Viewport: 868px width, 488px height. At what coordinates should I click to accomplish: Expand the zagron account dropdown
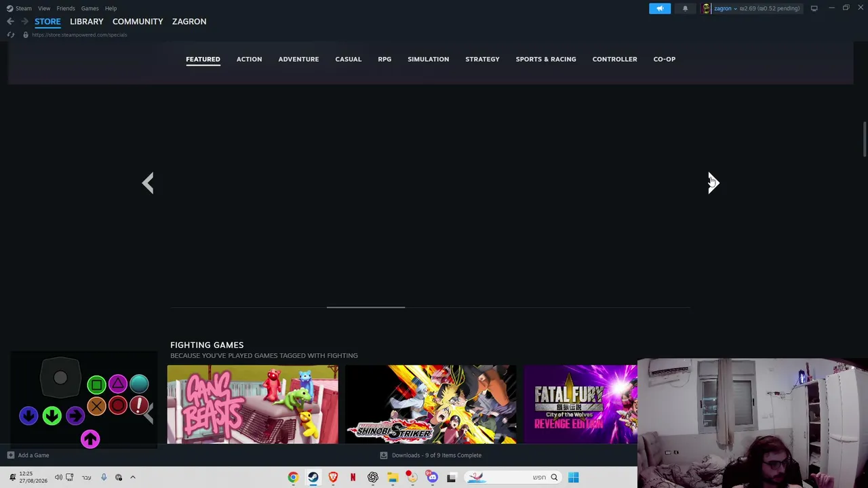coord(735,9)
